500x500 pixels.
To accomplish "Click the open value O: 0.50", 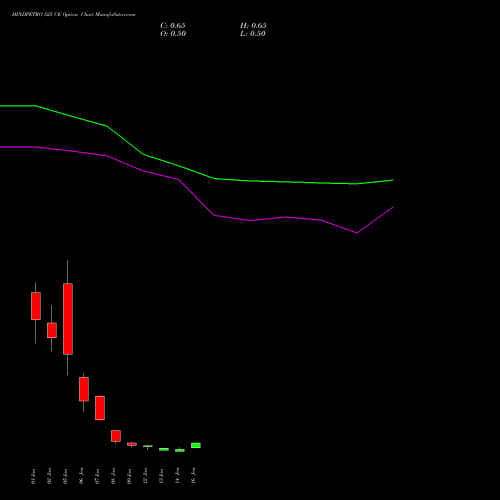I will pyautogui.click(x=173, y=34).
